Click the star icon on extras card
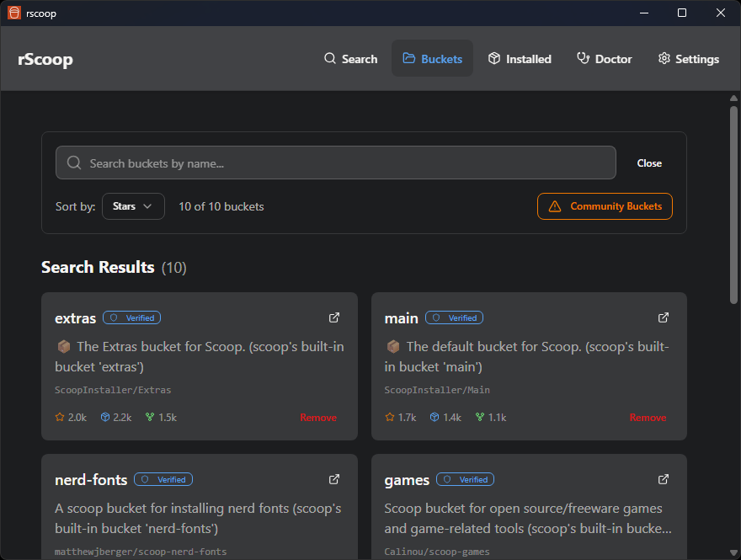 [60, 417]
